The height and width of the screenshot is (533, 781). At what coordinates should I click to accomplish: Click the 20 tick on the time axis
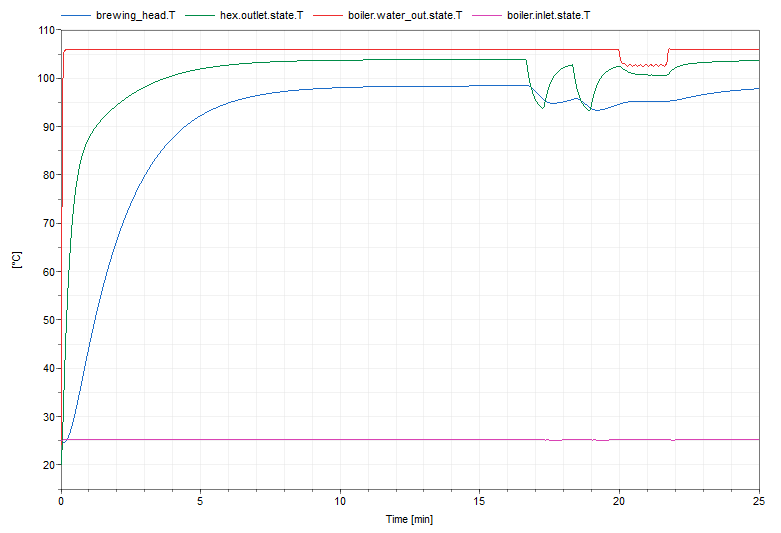pyautogui.click(x=620, y=501)
